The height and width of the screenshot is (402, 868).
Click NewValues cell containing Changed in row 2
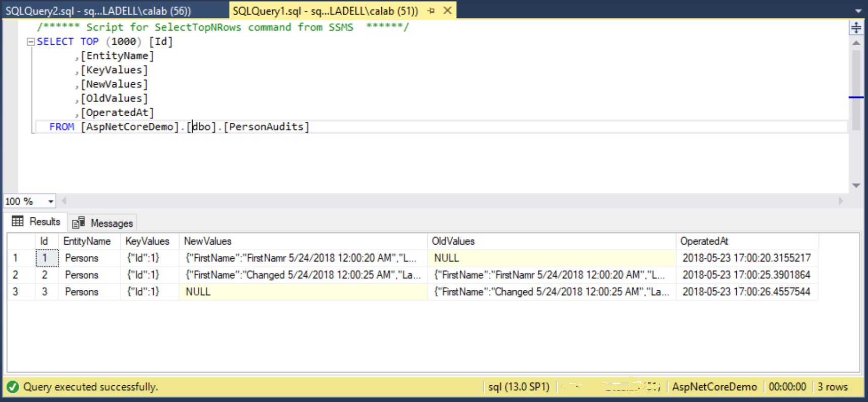coord(303,275)
